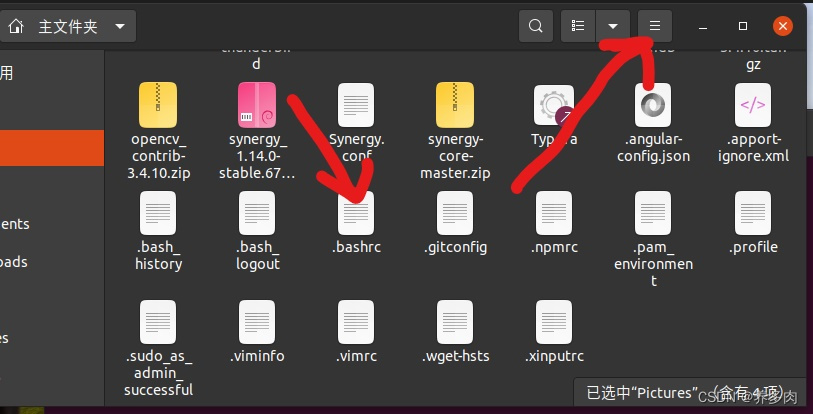Click the .profile file name text
The width and height of the screenshot is (813, 414).
[753, 247]
